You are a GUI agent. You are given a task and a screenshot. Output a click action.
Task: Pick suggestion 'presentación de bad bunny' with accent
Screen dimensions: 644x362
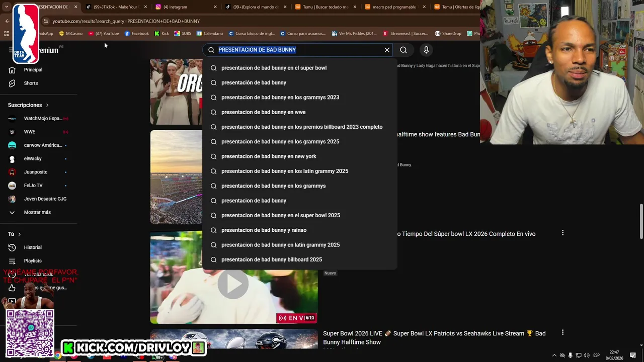300,82
